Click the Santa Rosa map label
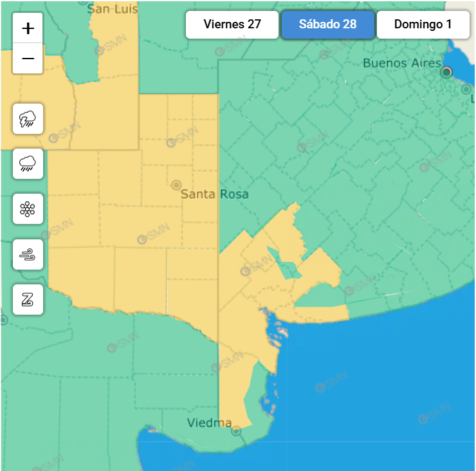 coord(214,194)
